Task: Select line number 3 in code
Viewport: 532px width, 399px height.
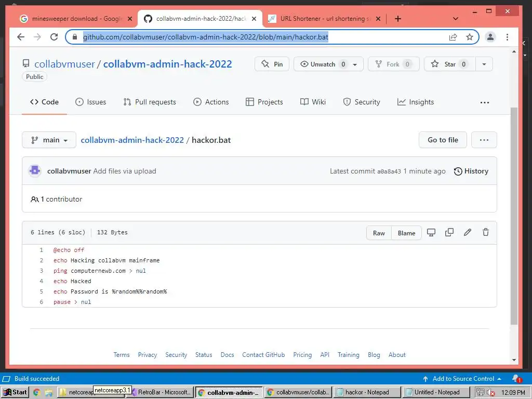Action: 42,271
